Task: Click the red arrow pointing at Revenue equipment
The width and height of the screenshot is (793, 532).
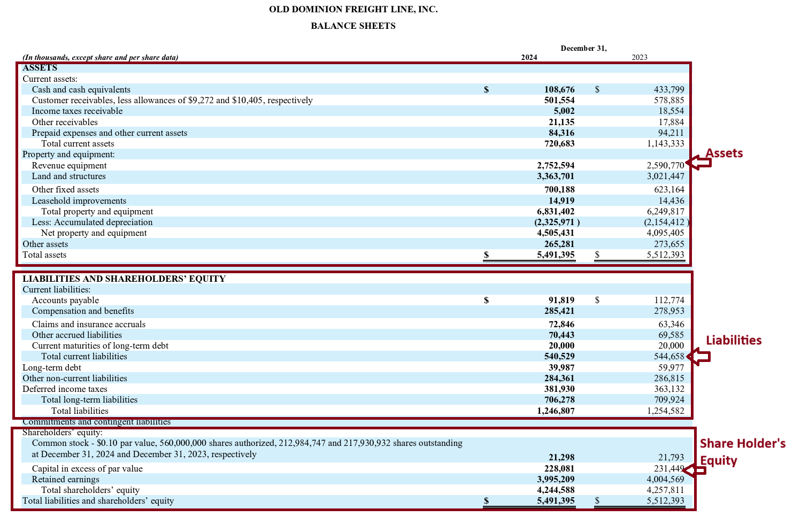Action: click(698, 162)
